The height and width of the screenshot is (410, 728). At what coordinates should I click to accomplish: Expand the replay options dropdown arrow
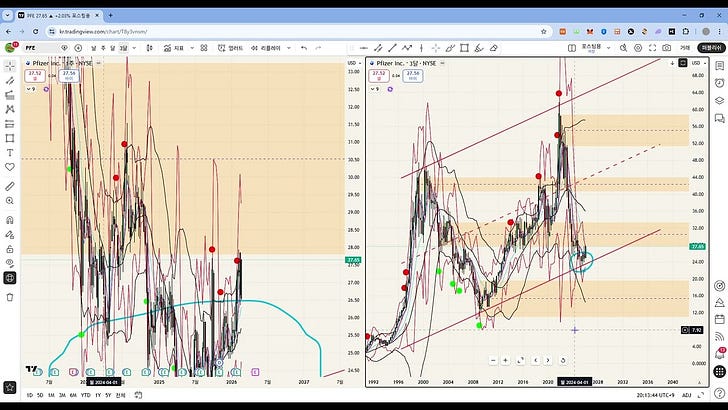point(289,48)
